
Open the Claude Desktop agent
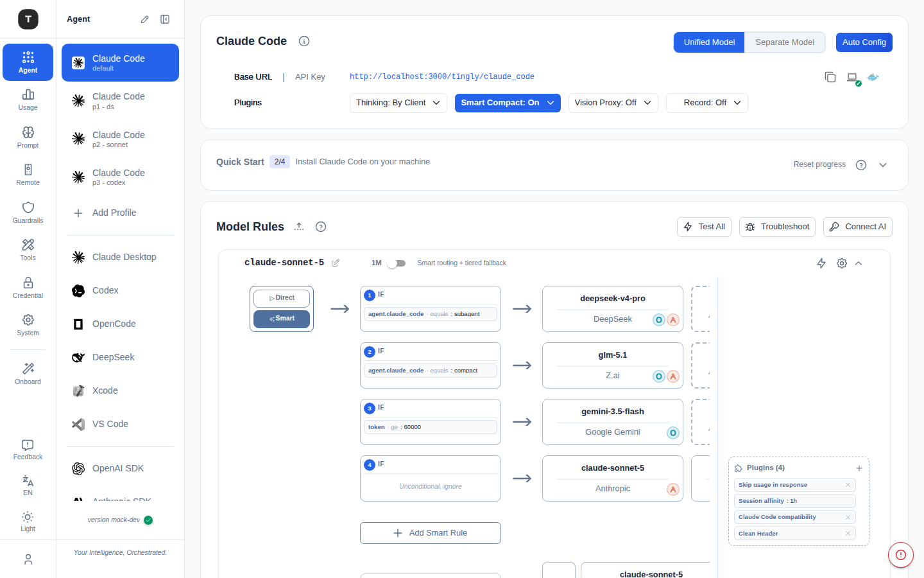coord(120,257)
